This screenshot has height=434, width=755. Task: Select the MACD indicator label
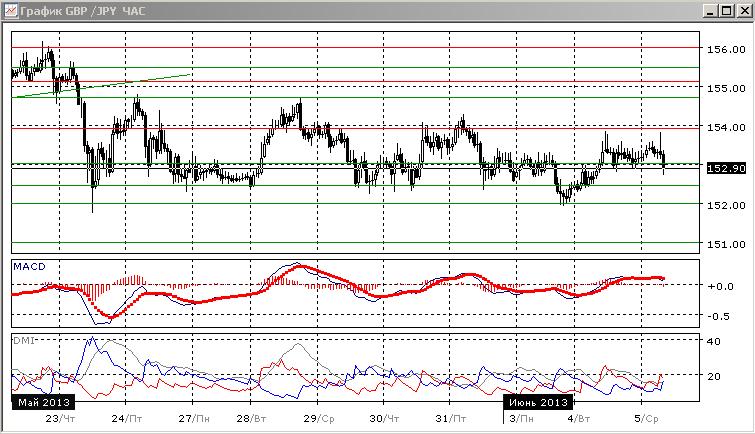(29, 266)
